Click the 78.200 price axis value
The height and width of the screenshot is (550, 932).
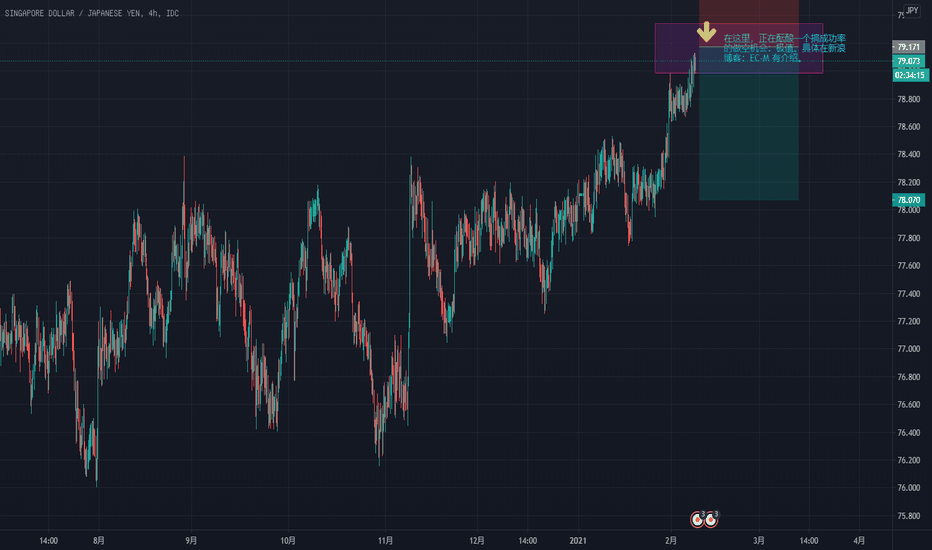(x=909, y=183)
